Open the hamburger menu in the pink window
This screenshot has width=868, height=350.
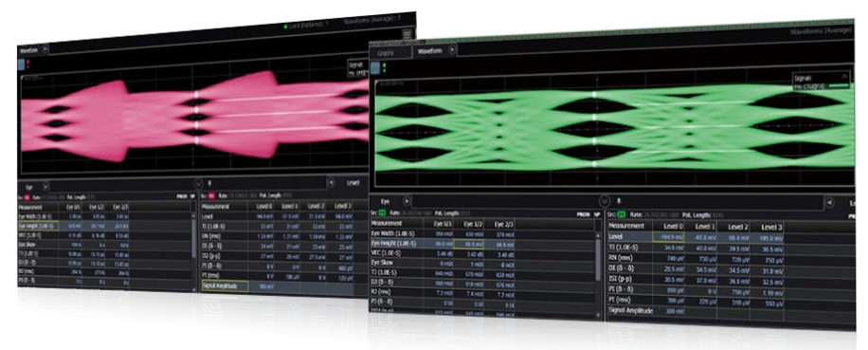[407, 34]
